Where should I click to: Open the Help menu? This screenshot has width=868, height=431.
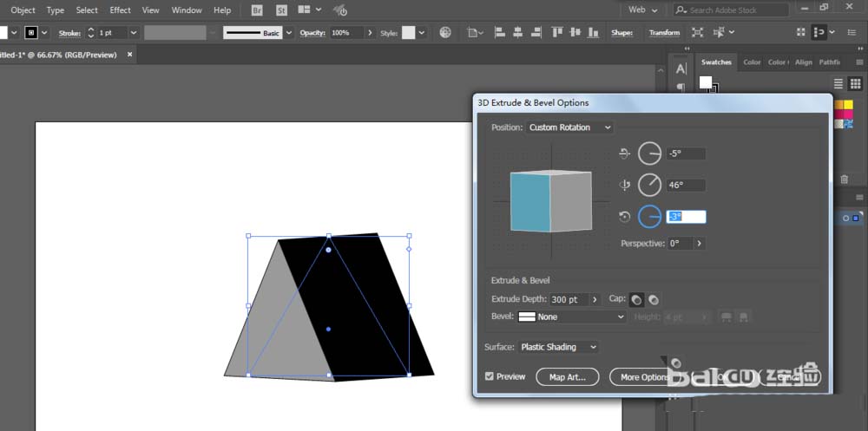click(222, 10)
